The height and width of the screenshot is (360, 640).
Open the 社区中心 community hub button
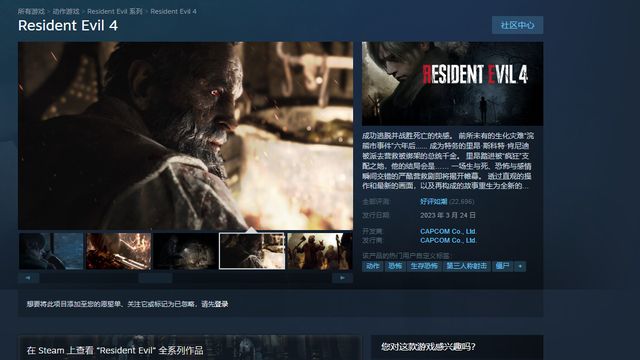click(517, 25)
